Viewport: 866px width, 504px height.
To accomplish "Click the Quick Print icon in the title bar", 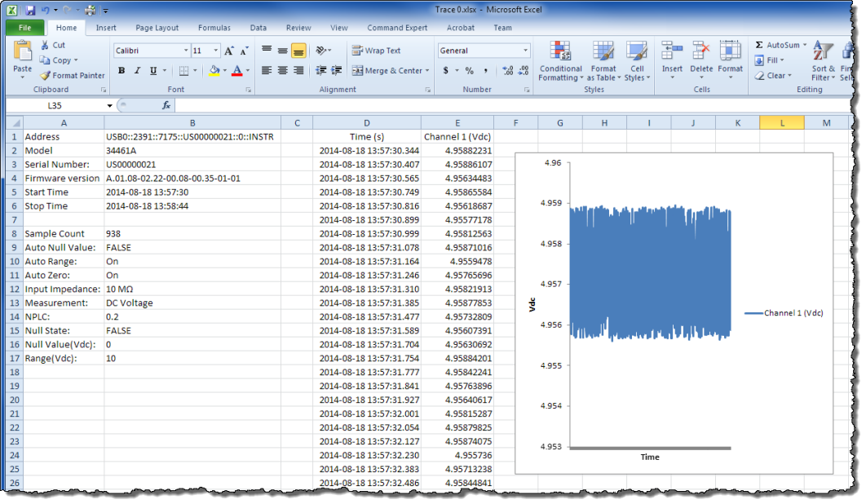I will [x=90, y=10].
